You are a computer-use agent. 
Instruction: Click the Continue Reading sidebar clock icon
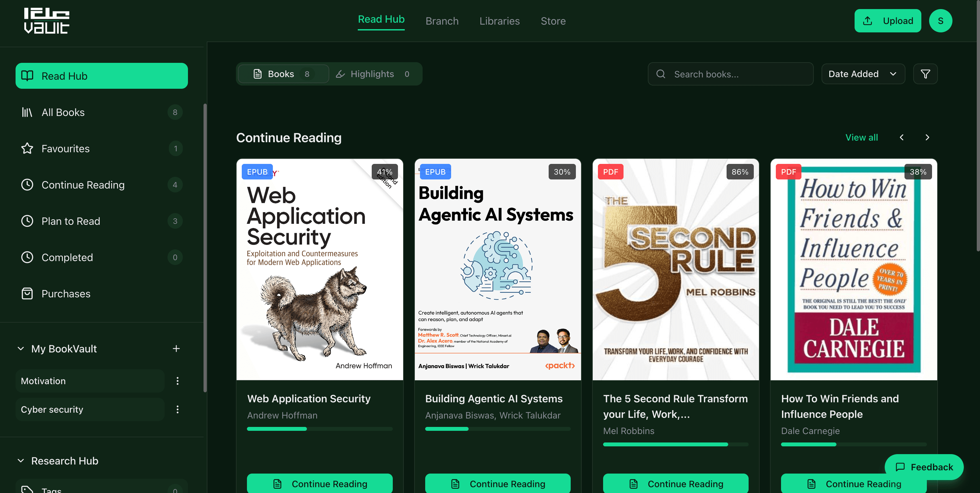point(27,185)
